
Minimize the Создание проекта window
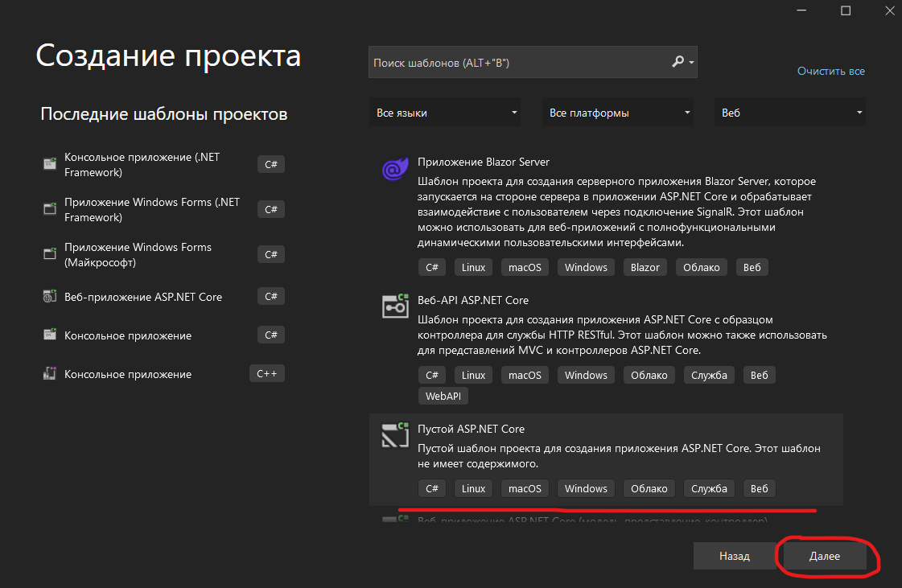(x=801, y=10)
